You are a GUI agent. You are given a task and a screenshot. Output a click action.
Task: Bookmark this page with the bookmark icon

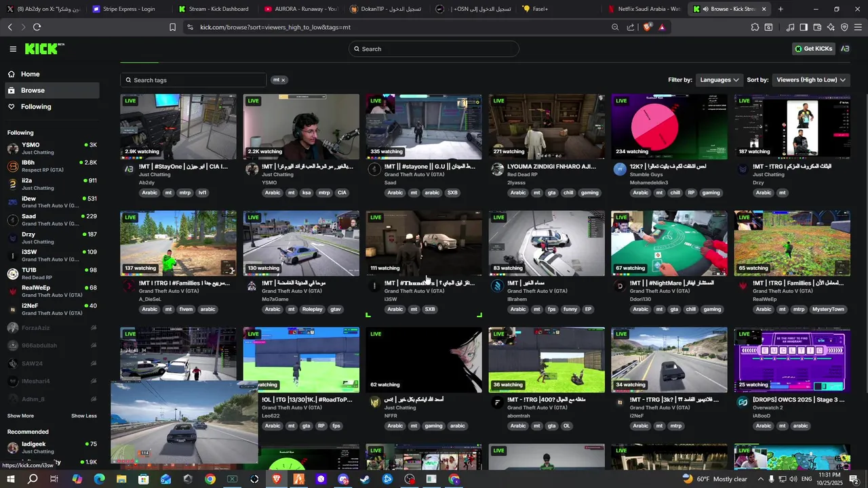[172, 27]
